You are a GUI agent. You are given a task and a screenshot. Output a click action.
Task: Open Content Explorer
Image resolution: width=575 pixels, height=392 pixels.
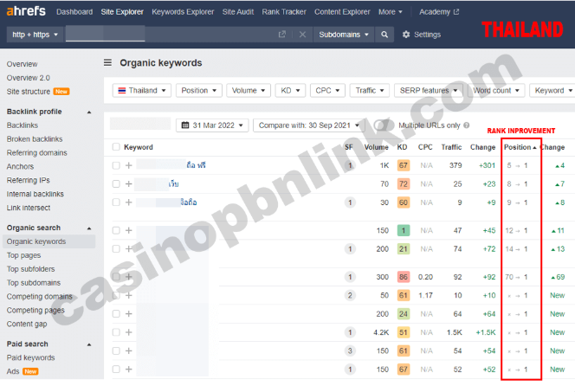(342, 12)
